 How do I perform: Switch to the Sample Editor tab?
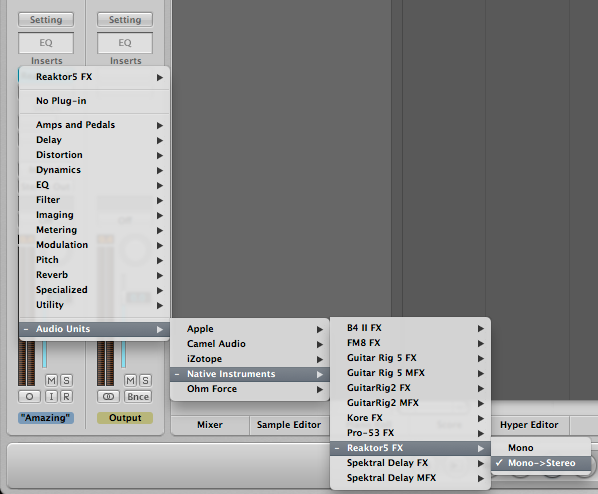point(289,425)
